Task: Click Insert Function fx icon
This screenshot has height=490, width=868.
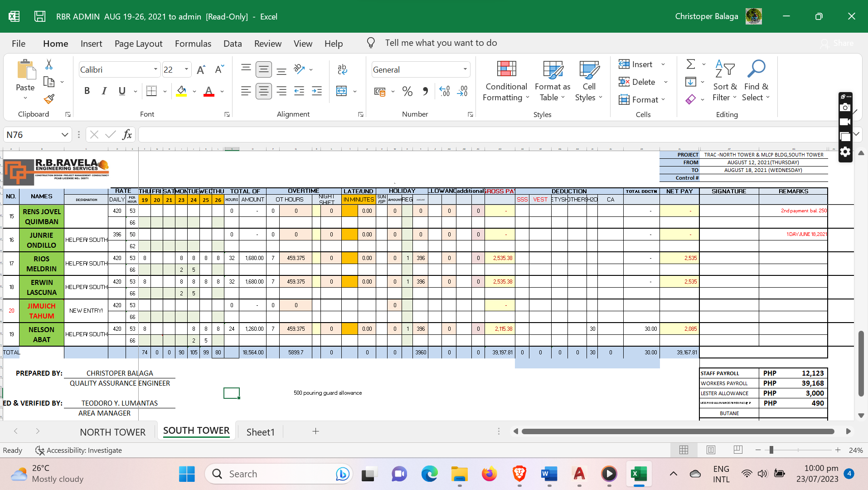Action: coord(127,134)
